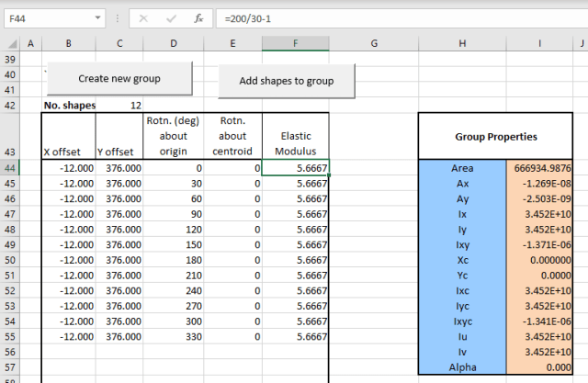588x383 pixels.
Task: Select column F header
Action: click(295, 43)
